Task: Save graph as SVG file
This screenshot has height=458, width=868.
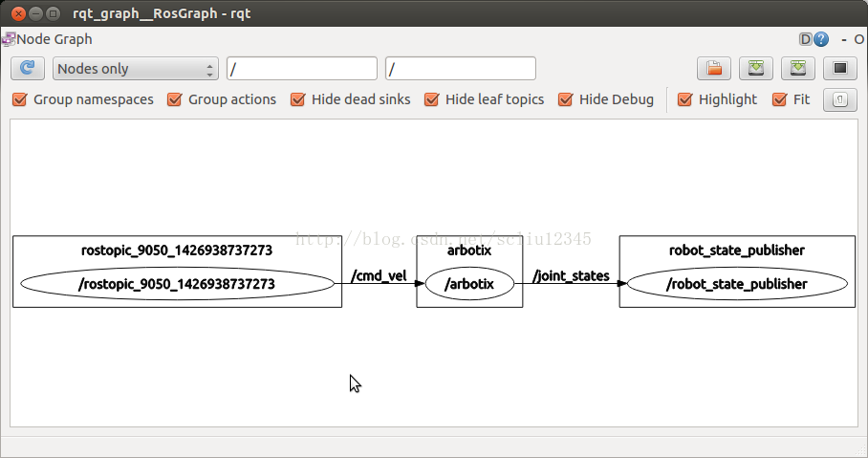Action: (x=797, y=68)
